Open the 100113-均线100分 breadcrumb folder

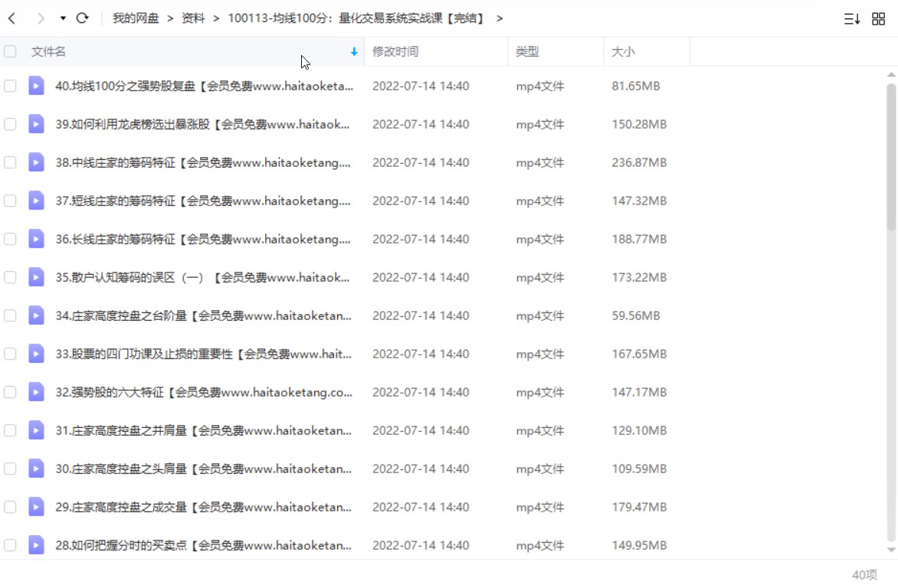[x=356, y=18]
